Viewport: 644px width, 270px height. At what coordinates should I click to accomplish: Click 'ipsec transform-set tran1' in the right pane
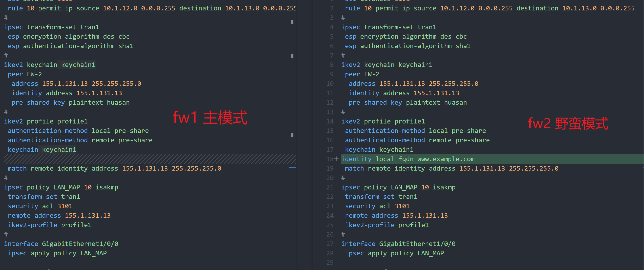(x=388, y=27)
